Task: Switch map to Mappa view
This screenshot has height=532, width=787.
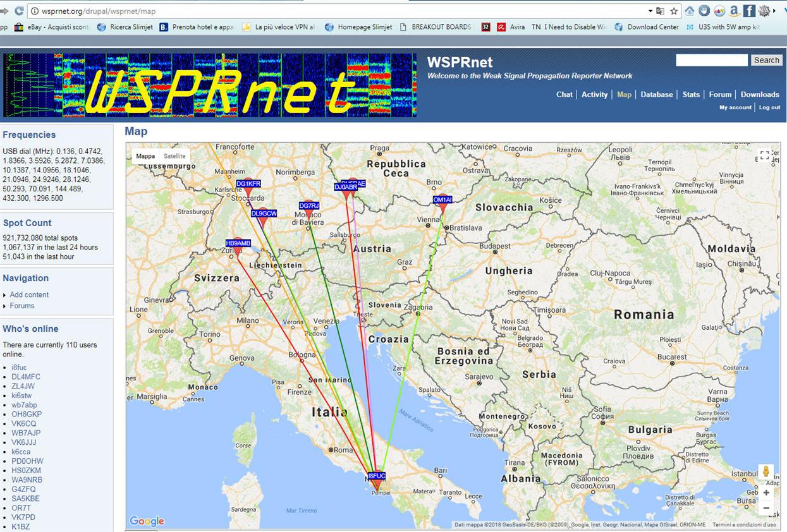Action: 145,156
